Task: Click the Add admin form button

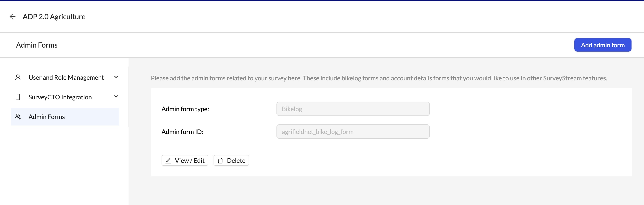Action: tap(603, 45)
